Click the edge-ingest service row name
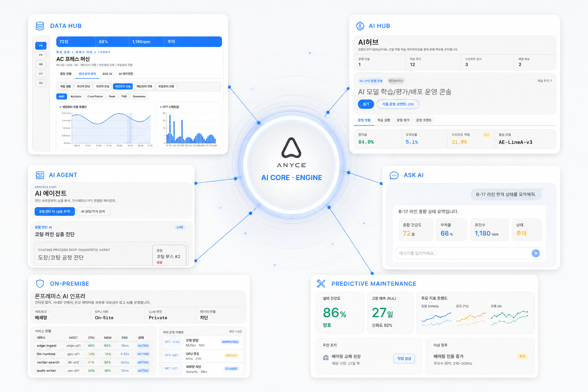Screen dimensions: 588x392 [x=47, y=346]
